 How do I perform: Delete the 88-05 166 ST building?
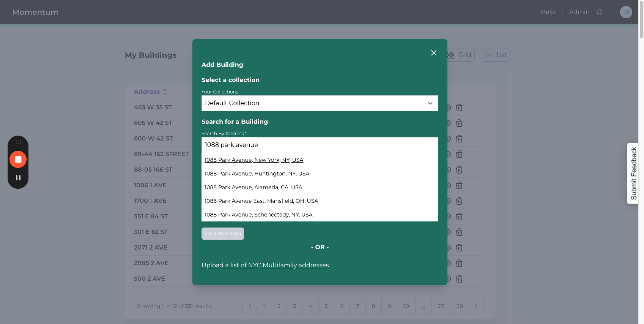(459, 170)
